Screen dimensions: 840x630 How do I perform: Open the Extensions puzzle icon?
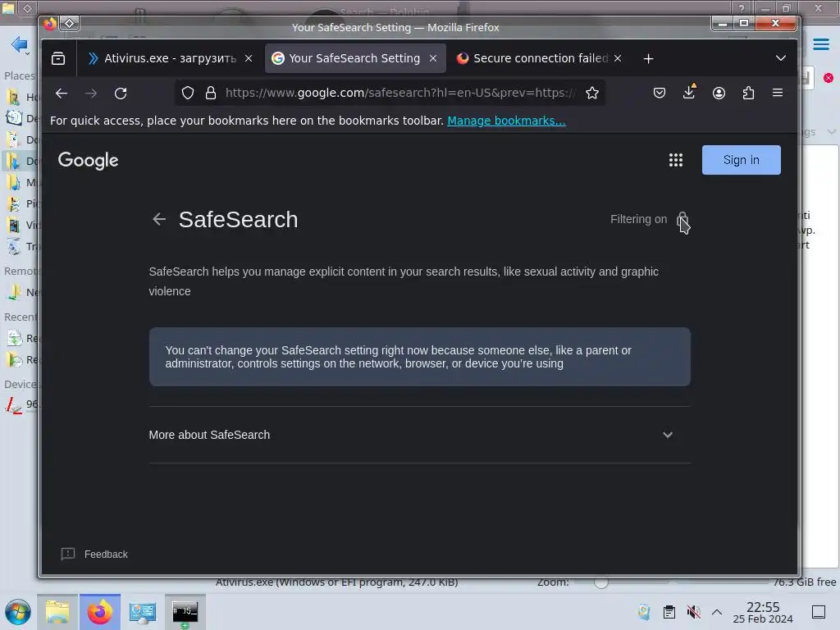coord(748,94)
